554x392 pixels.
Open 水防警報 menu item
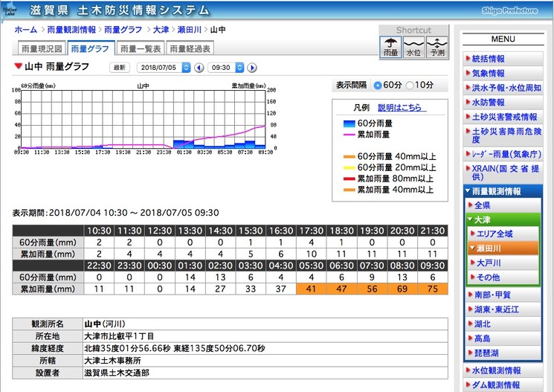[x=503, y=102]
